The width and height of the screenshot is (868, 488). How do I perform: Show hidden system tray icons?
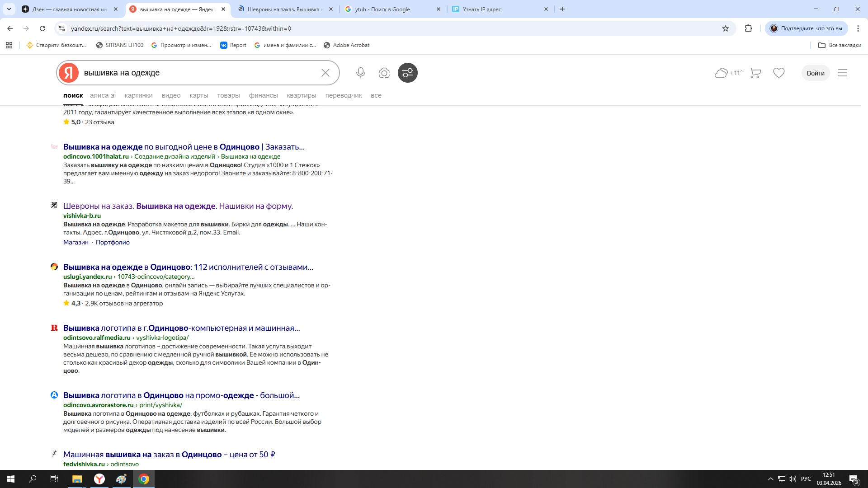pyautogui.click(x=770, y=479)
